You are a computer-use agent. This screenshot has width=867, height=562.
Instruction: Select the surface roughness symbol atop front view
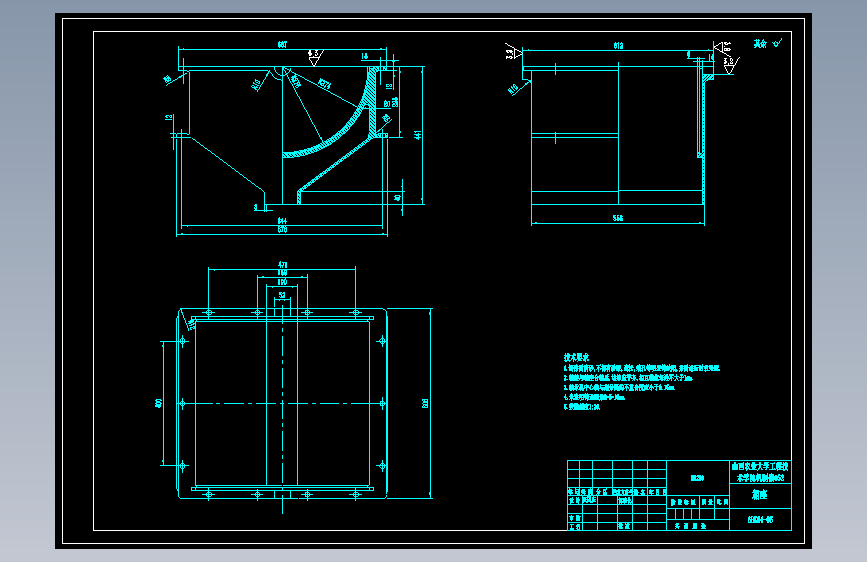[x=315, y=57]
